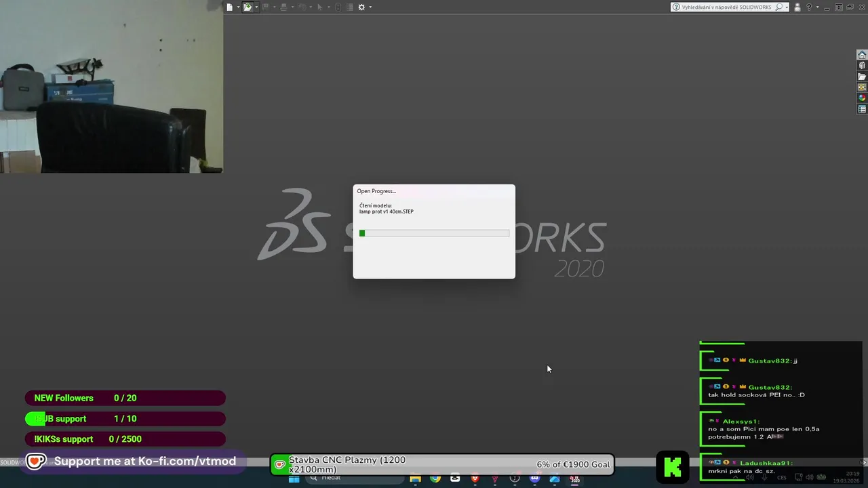Screen dimensions: 868x488
Task: Click the New document icon
Action: tap(230, 7)
